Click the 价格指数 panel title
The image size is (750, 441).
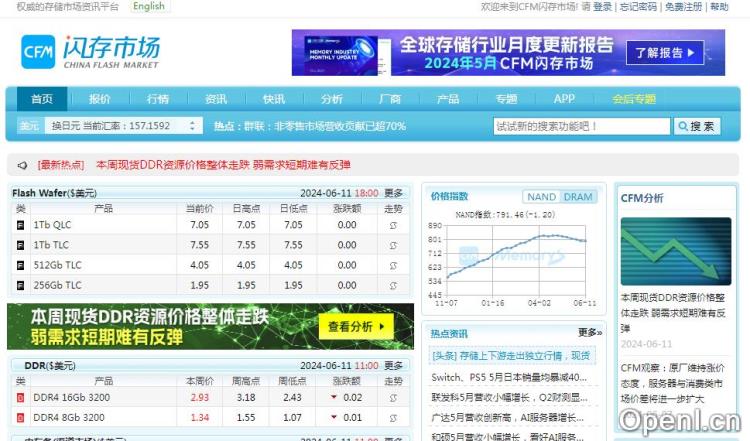[x=449, y=197]
